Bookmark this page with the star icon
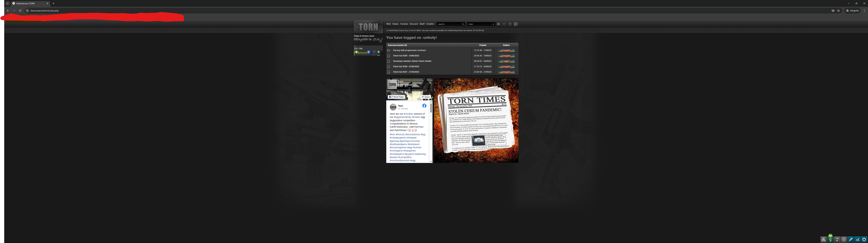The image size is (868, 243). [x=838, y=11]
